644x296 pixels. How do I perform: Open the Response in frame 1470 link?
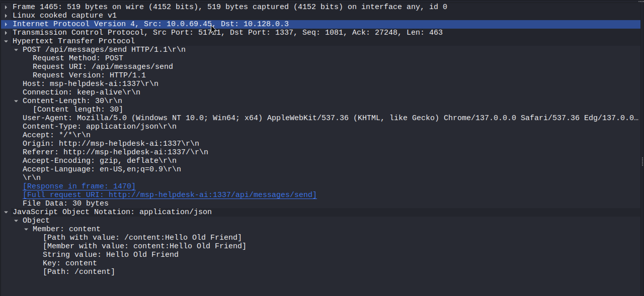[x=79, y=186]
